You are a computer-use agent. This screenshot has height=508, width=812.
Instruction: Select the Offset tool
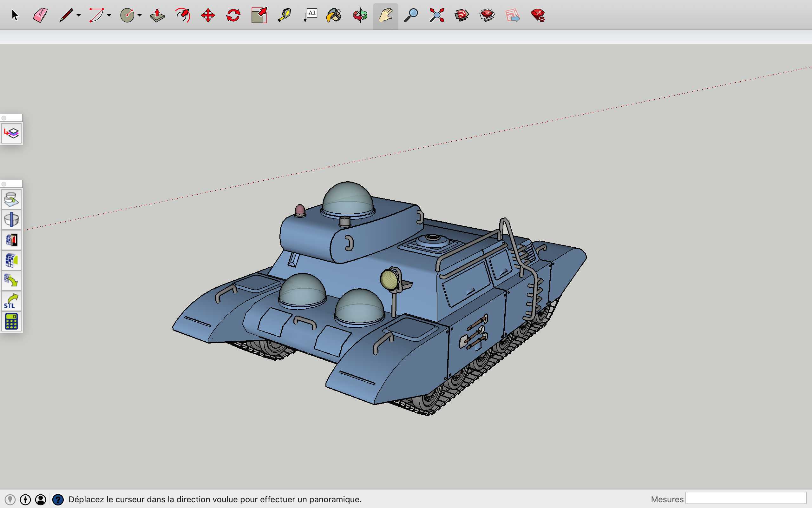pyautogui.click(x=183, y=15)
